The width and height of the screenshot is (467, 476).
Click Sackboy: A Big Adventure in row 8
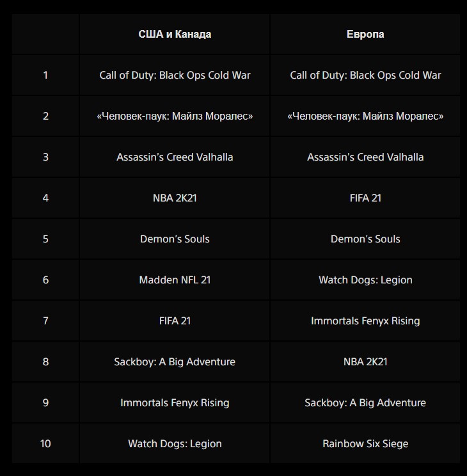click(x=175, y=361)
